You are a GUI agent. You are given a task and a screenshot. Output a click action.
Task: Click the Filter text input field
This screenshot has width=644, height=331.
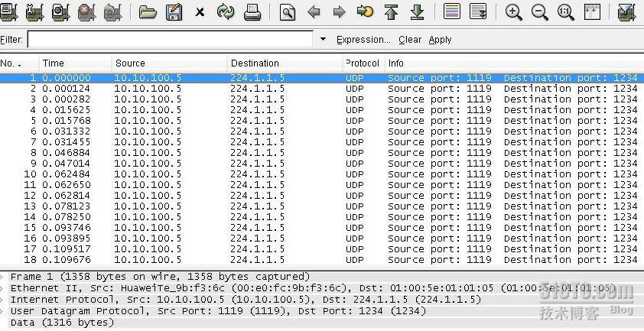[x=170, y=40]
